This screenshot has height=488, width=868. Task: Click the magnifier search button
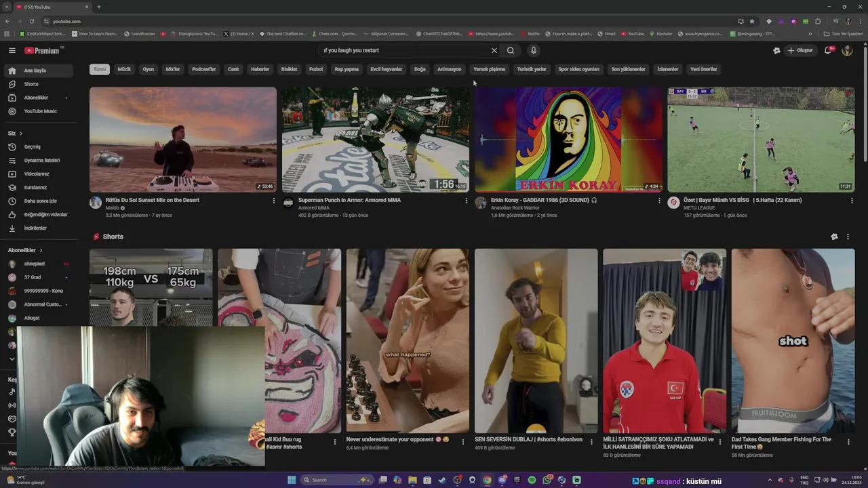pyautogui.click(x=511, y=50)
